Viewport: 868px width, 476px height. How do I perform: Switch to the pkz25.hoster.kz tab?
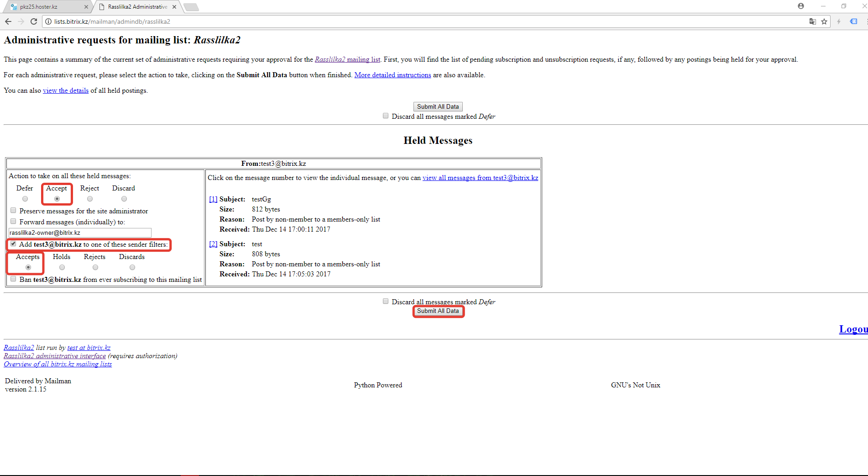tap(46, 7)
